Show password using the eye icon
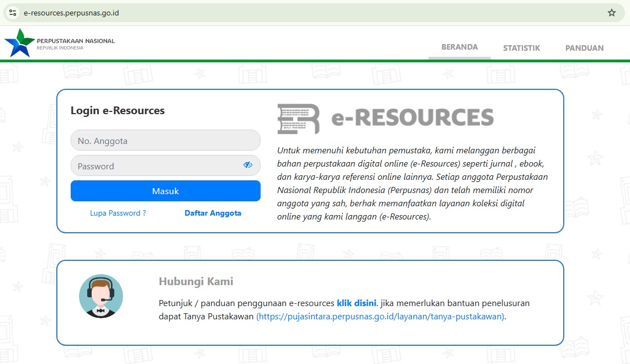The height and width of the screenshot is (364, 630). click(248, 165)
